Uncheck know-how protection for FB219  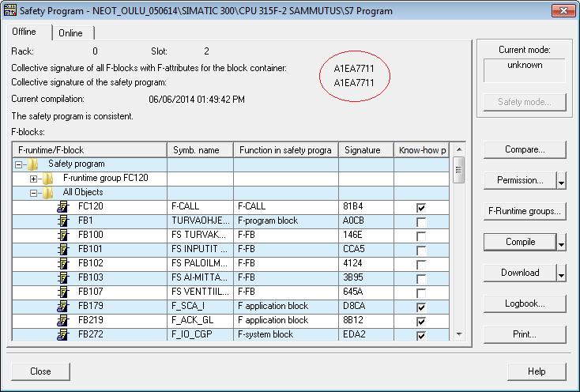click(x=421, y=321)
